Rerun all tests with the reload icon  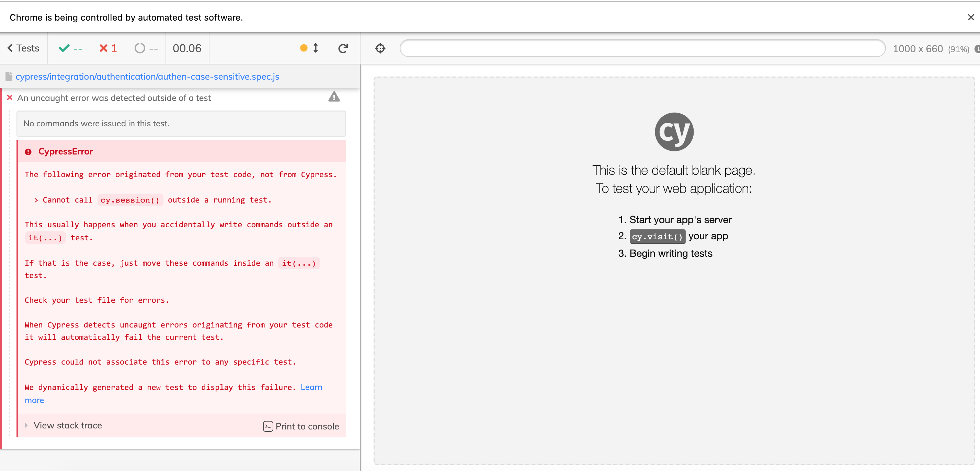pyautogui.click(x=343, y=48)
